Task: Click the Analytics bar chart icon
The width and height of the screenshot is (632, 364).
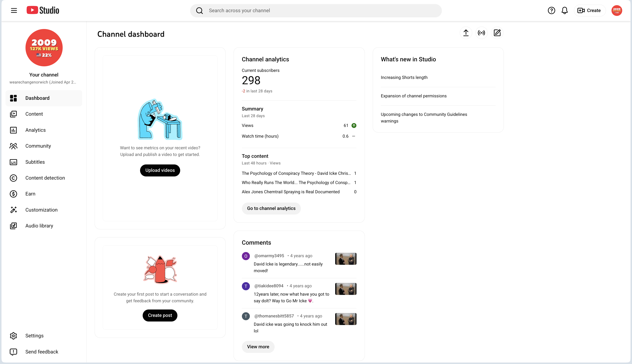Action: (13, 130)
